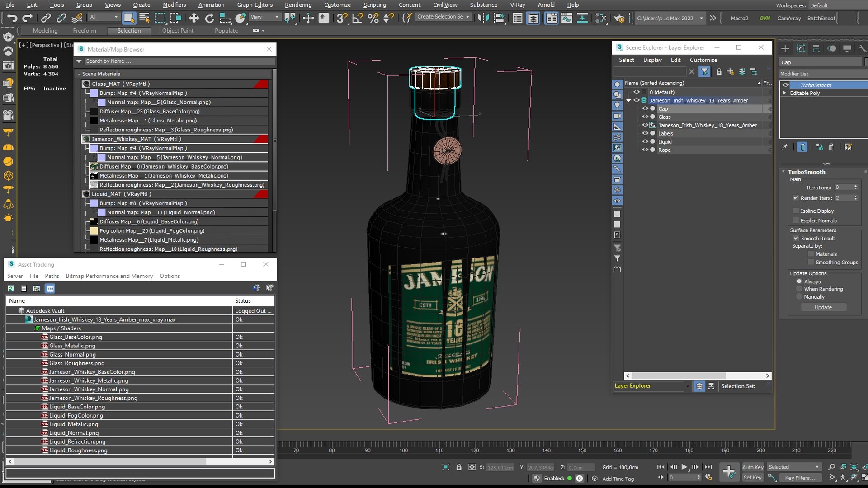Open the Modifiers menu
868x488 pixels.
click(x=174, y=5)
